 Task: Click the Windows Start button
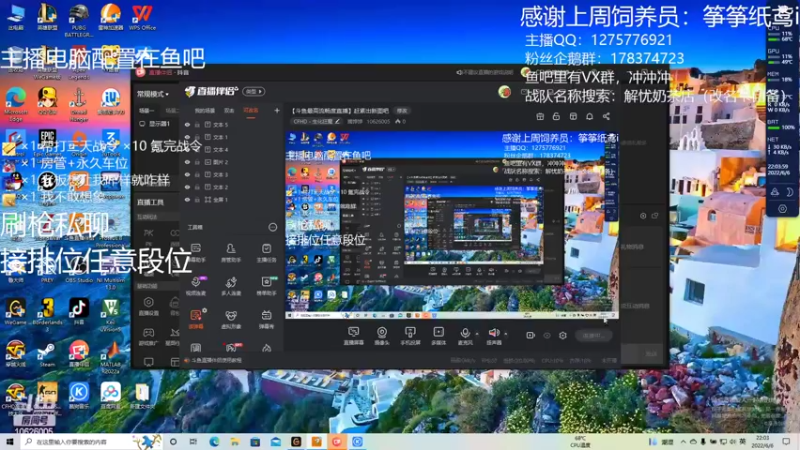(10, 441)
